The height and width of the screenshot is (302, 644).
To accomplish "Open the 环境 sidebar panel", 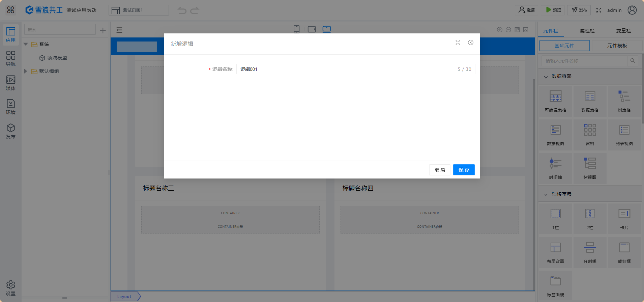I will [11, 107].
